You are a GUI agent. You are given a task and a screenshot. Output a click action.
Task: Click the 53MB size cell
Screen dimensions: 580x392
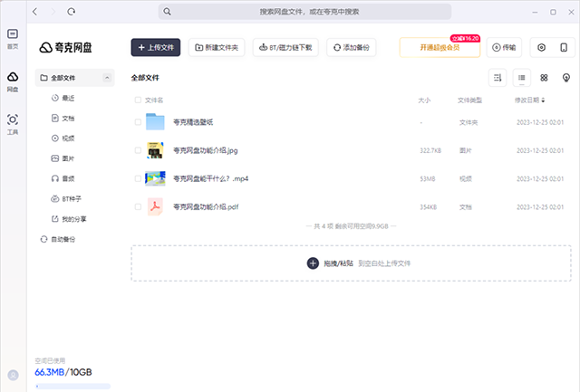[x=428, y=179]
